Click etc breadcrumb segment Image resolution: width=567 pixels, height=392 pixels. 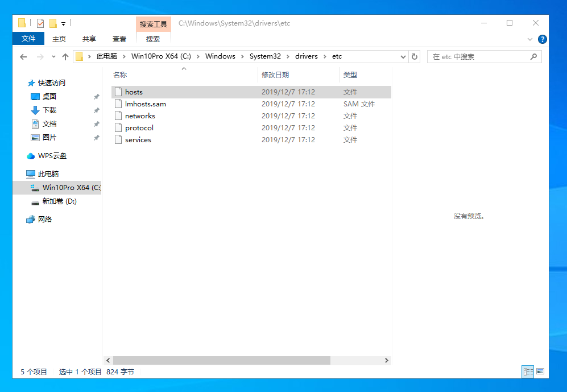tap(337, 56)
